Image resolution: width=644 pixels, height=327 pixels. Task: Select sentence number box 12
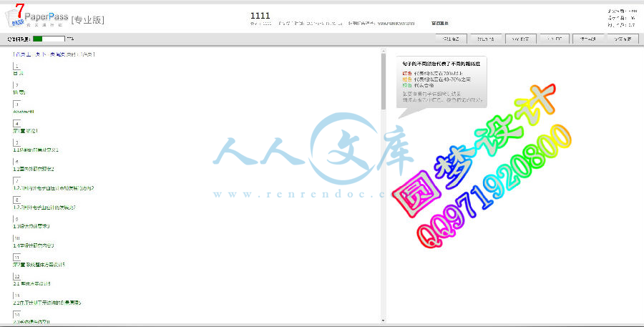point(16,276)
